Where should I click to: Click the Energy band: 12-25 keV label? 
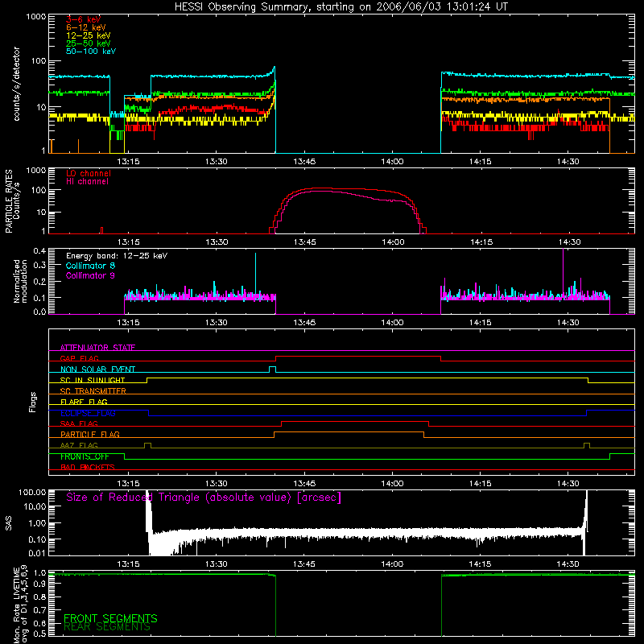[x=117, y=256]
